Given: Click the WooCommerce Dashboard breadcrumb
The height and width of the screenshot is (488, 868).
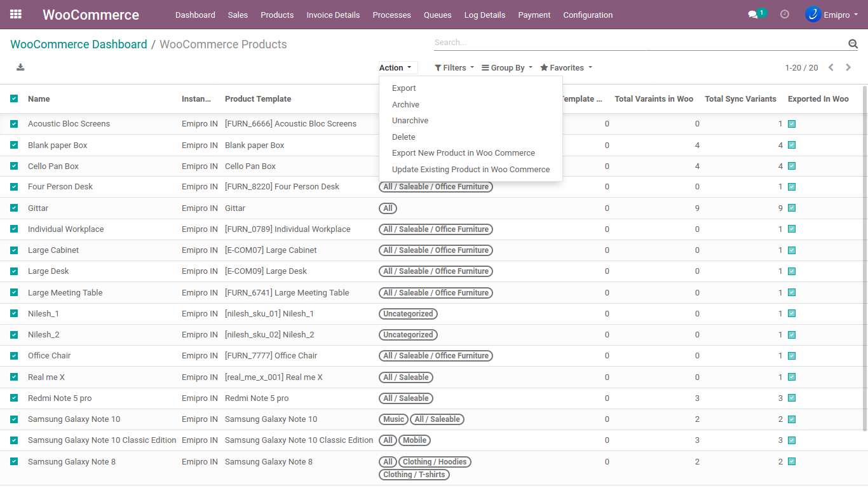Looking at the screenshot, I should [79, 44].
